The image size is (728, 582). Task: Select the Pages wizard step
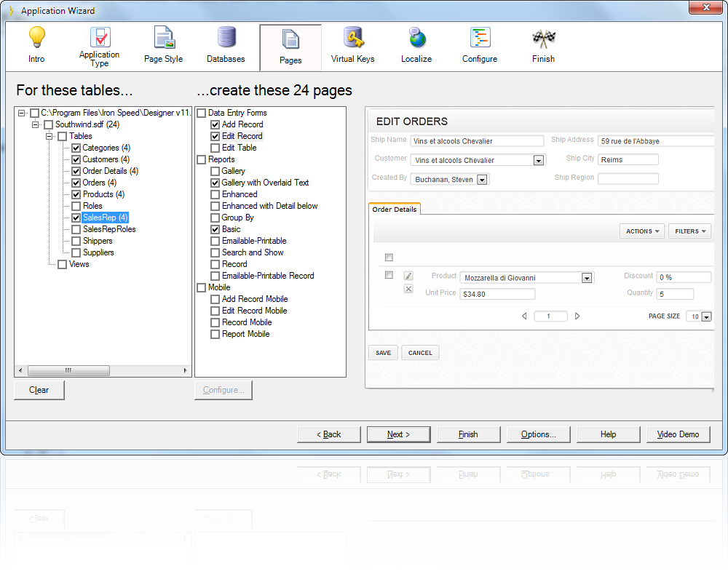(290, 44)
